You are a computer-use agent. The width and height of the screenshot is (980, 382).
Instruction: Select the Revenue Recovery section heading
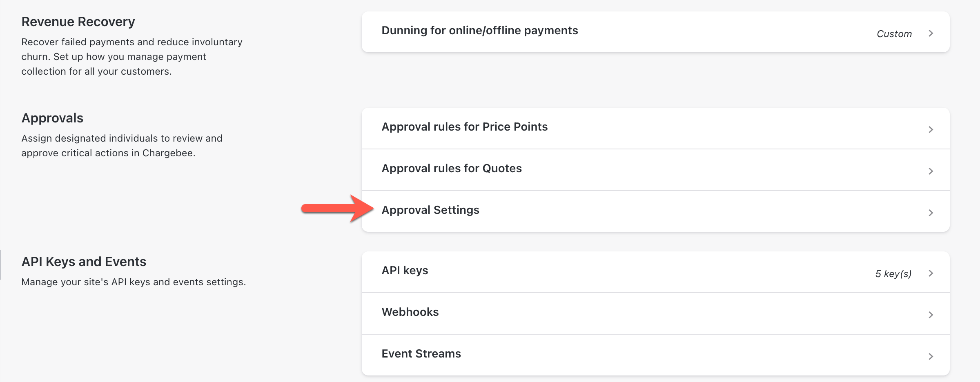pos(78,22)
